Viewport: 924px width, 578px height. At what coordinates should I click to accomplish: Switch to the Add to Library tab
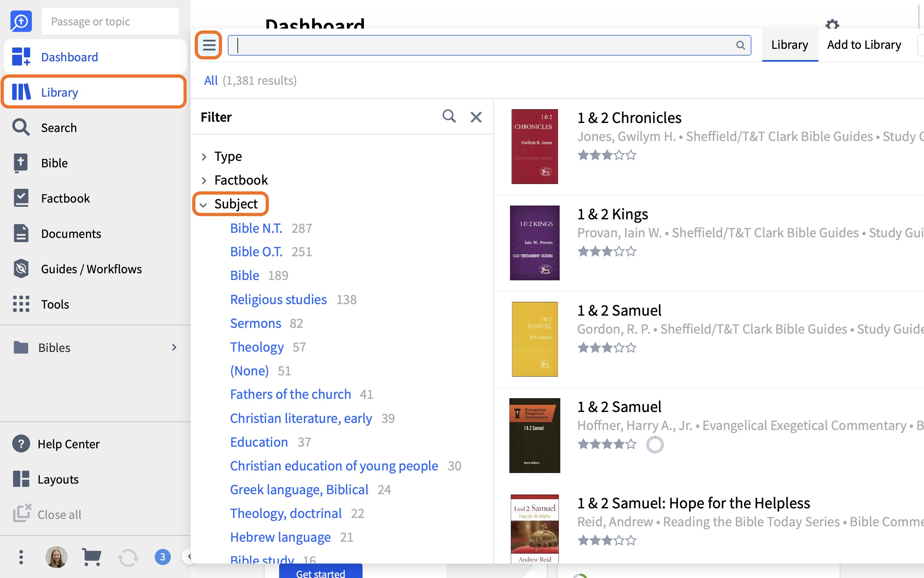click(864, 45)
